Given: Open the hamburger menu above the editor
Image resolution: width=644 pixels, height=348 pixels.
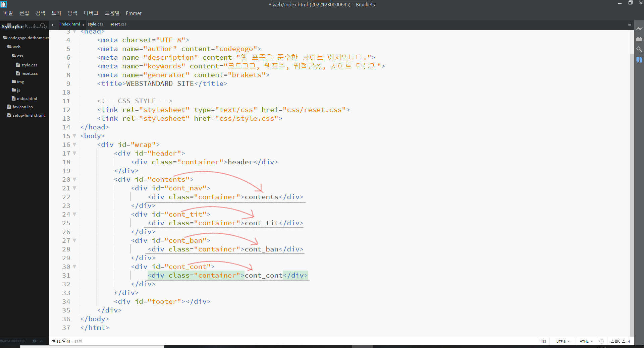Looking at the screenshot, I should click(629, 24).
